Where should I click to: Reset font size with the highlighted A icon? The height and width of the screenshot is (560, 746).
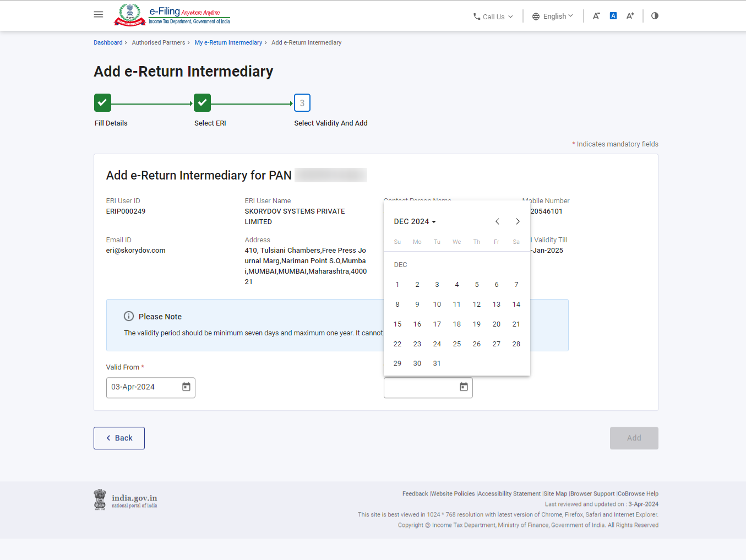613,15
